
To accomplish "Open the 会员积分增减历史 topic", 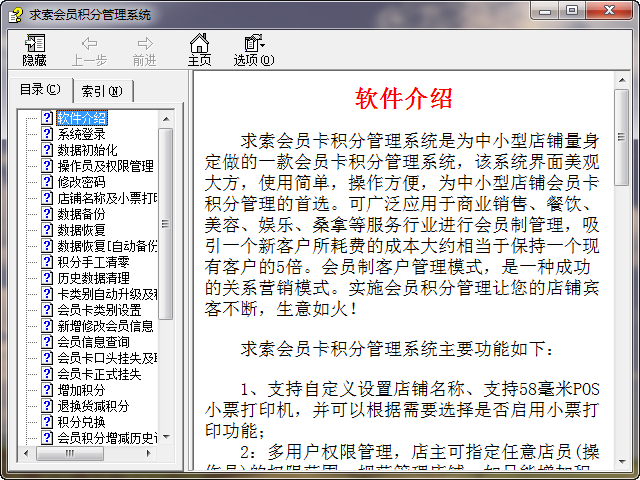I will point(107,438).
